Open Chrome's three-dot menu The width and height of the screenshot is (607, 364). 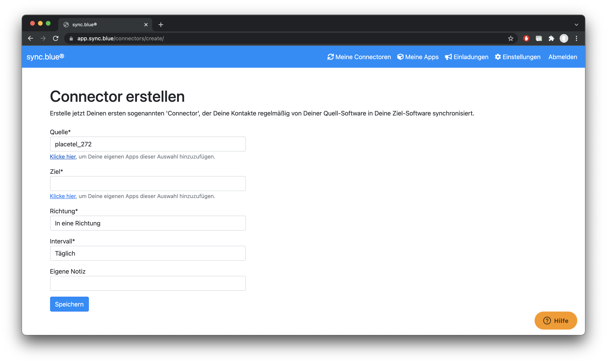(576, 39)
